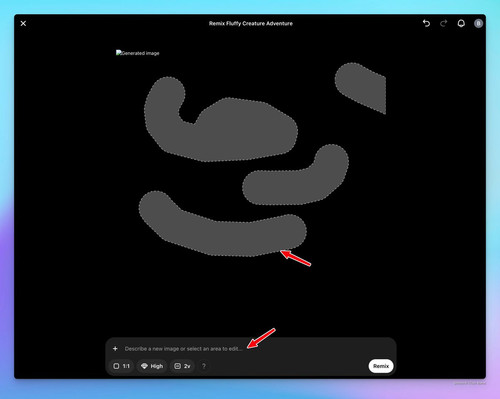Open the notifications bell
Viewport: 500px width, 399px height.
[461, 23]
